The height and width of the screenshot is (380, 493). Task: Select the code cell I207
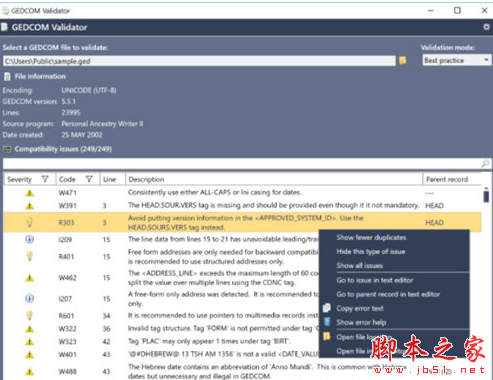(65, 299)
